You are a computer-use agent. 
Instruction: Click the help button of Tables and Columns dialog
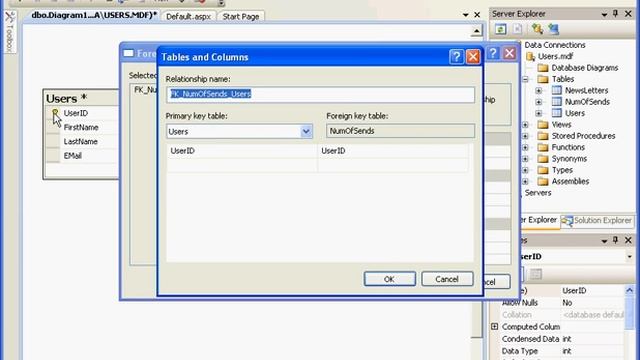coord(456,57)
